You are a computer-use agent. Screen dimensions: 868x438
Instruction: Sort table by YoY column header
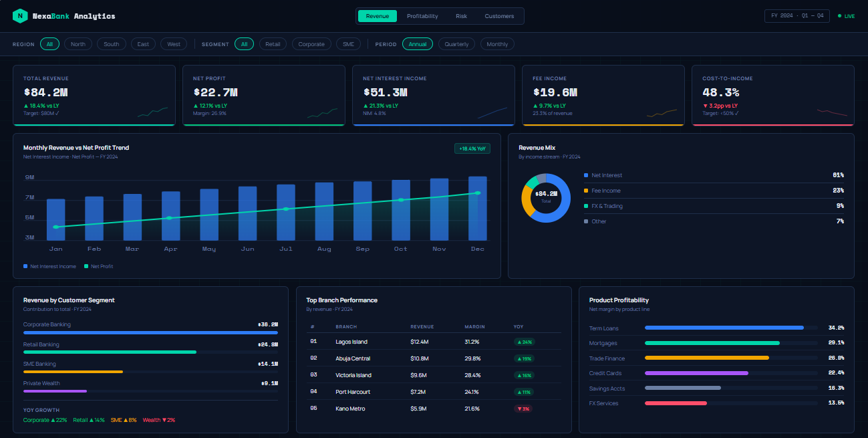click(519, 327)
